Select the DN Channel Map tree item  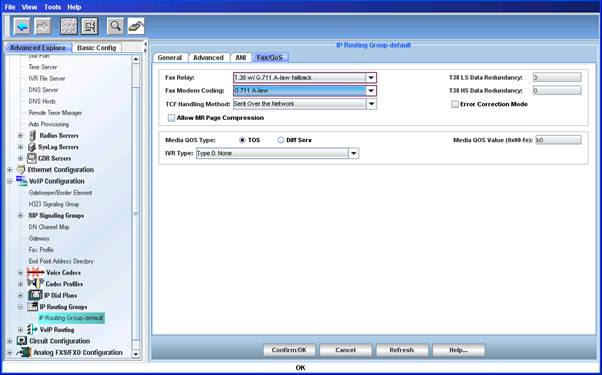(x=49, y=227)
